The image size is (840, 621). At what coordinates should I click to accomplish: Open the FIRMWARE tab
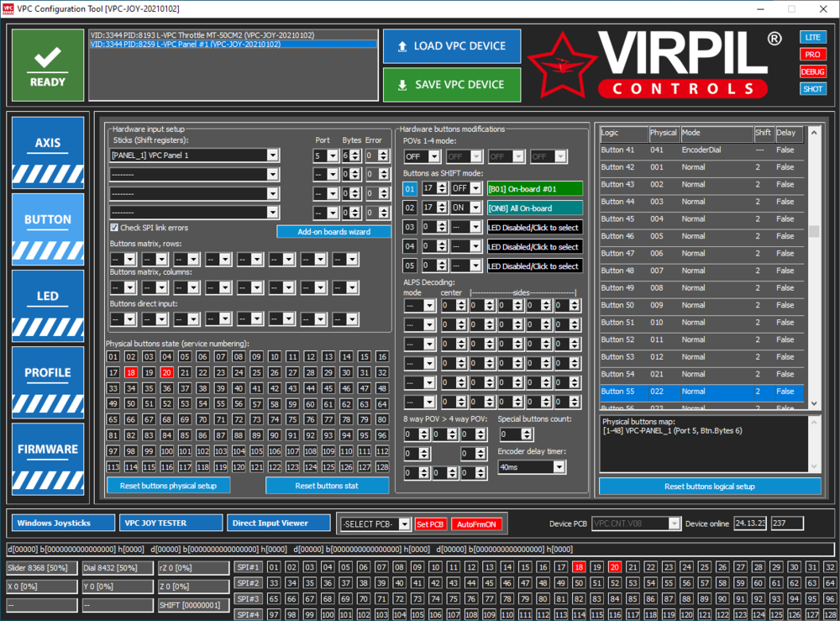pos(48,459)
